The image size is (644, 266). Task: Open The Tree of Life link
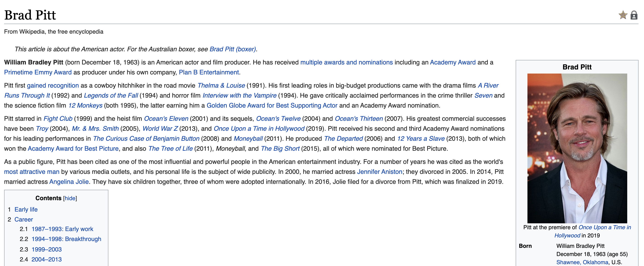click(x=170, y=149)
